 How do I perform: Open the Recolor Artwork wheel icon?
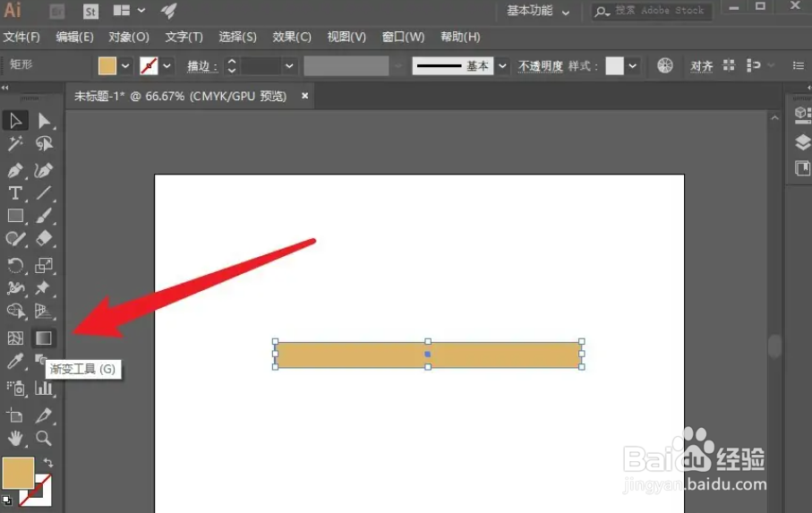pos(665,65)
